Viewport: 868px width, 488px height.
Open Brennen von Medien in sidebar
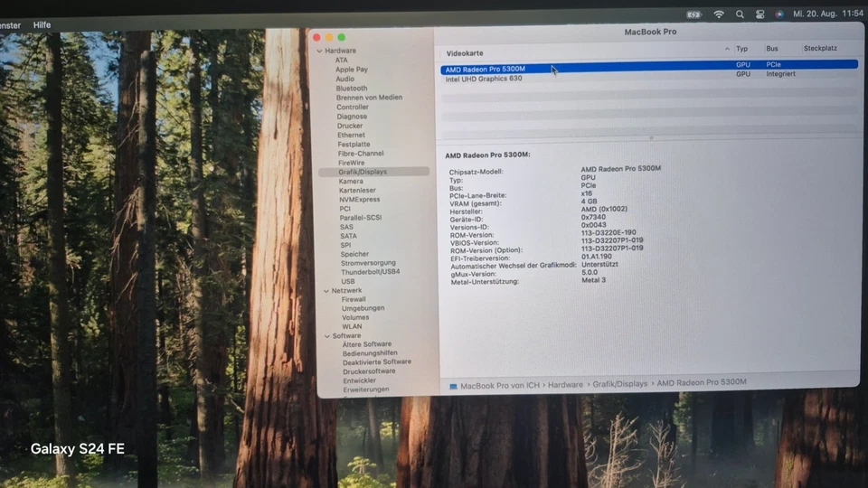[369, 98]
